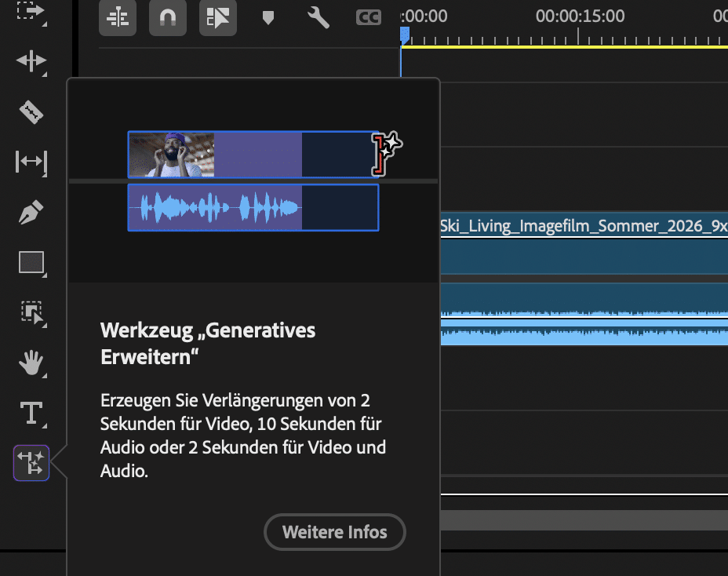The width and height of the screenshot is (728, 576).
Task: Select the audio waveform clip in timeline
Action: tap(584, 314)
